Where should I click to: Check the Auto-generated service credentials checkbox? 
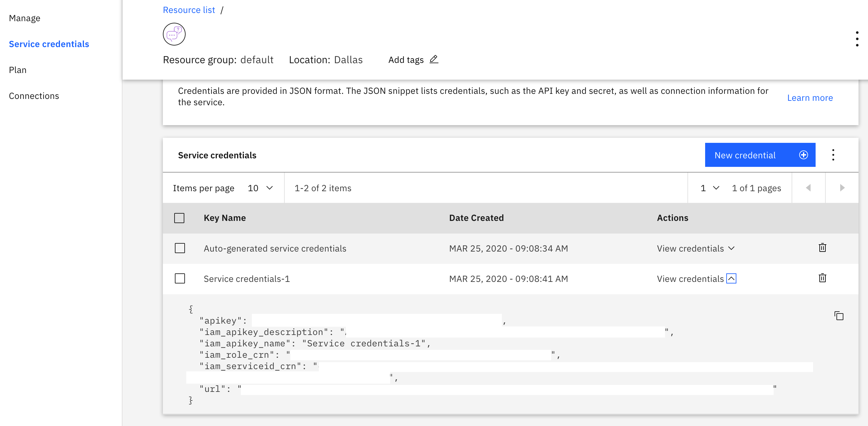(x=180, y=248)
